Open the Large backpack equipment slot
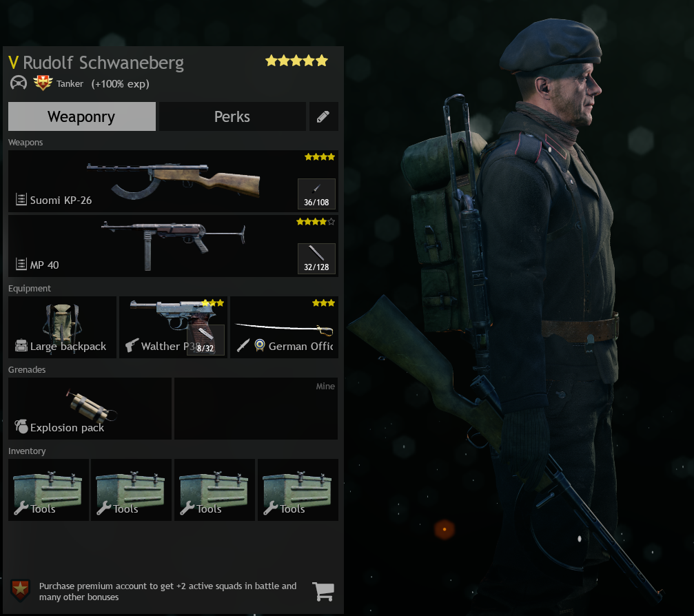 [x=63, y=327]
